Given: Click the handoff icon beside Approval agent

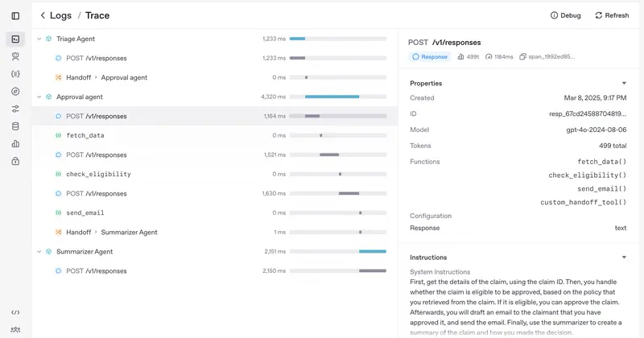Looking at the screenshot, I should (x=58, y=77).
